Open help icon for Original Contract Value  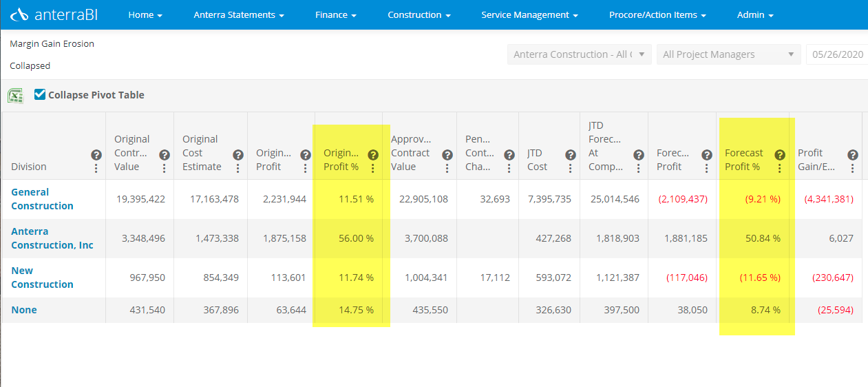coord(165,155)
